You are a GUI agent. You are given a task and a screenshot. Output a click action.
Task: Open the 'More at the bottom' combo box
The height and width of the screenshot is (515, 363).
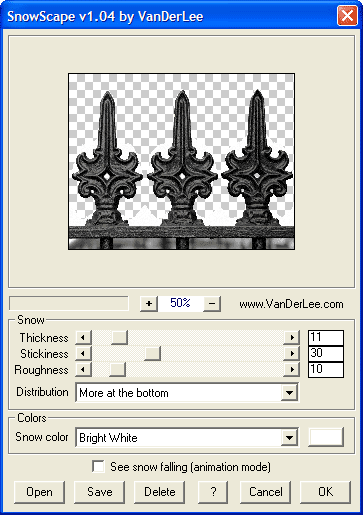(187, 393)
